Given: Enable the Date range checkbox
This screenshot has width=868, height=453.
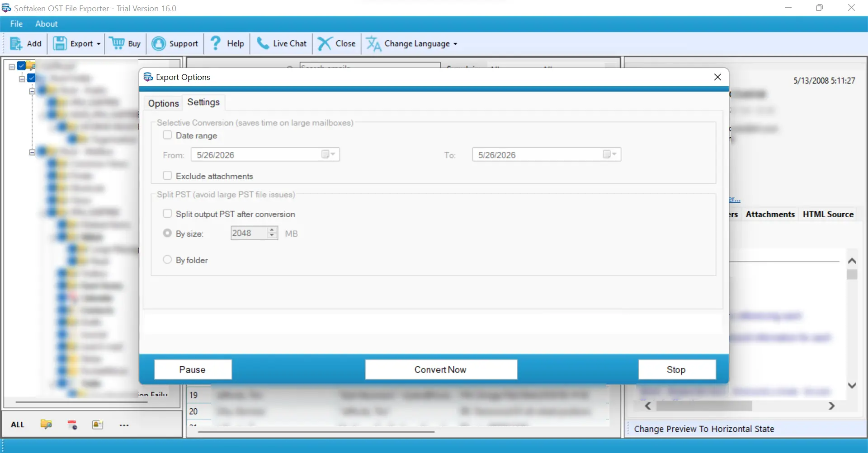Looking at the screenshot, I should click(x=167, y=135).
